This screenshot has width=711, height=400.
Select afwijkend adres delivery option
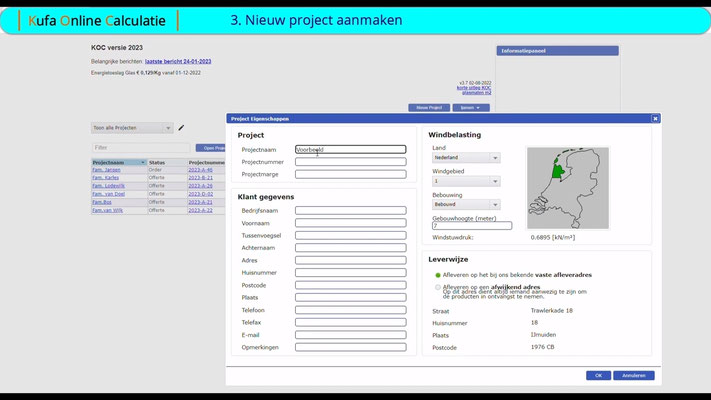[438, 287]
